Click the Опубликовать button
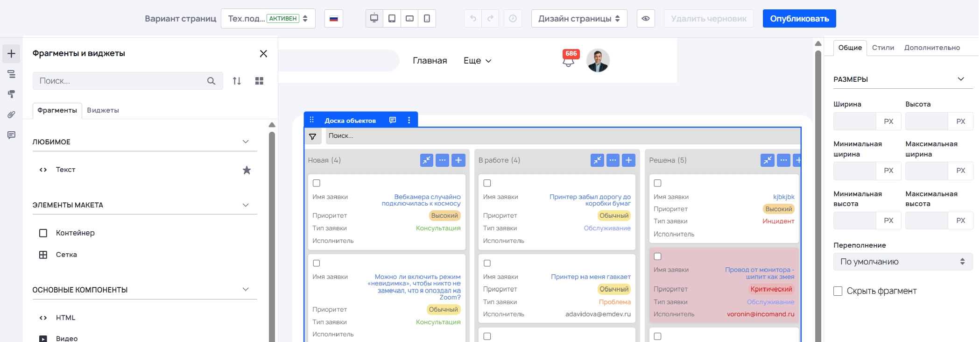Screen dimensions: 980x342 tap(799, 19)
